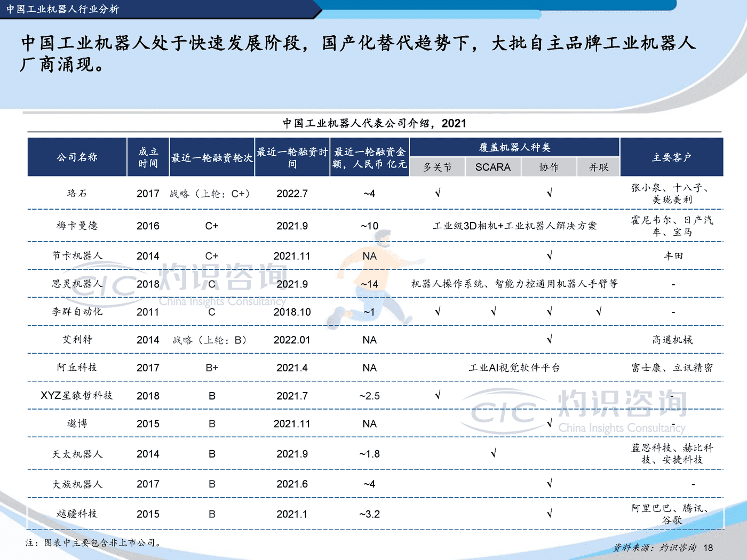Viewport: 747px width, 560px height.
Task: Click table title 中国工业机器人代表公司介绍，2021
Action: [375, 123]
